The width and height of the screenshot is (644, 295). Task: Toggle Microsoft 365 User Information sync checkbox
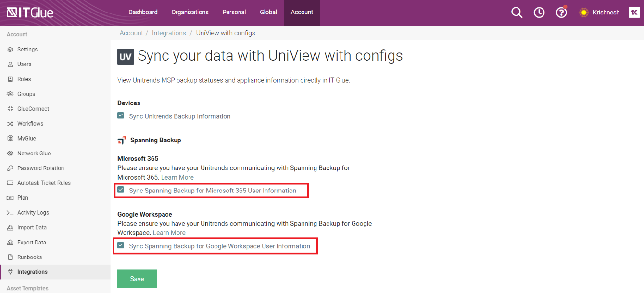click(x=121, y=190)
